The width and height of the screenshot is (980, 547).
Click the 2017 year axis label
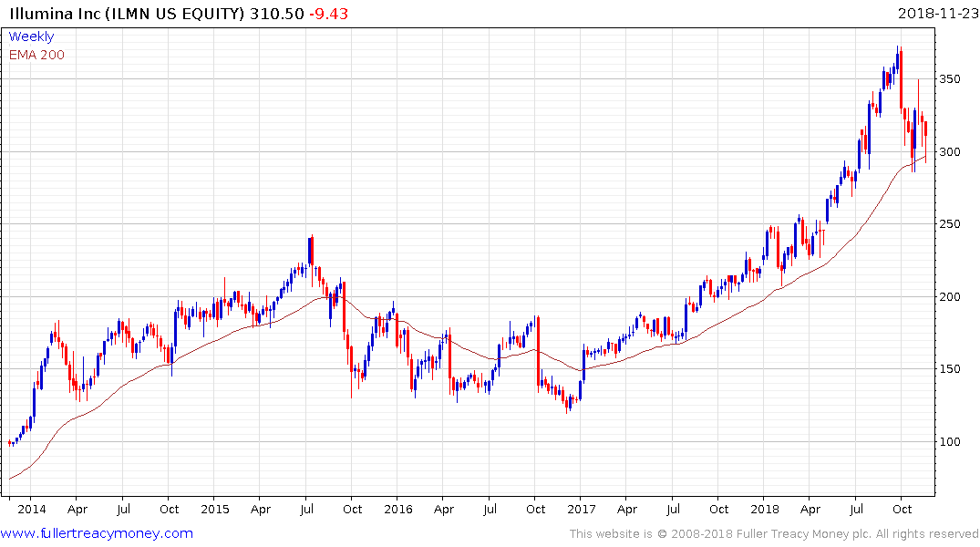coord(582,509)
